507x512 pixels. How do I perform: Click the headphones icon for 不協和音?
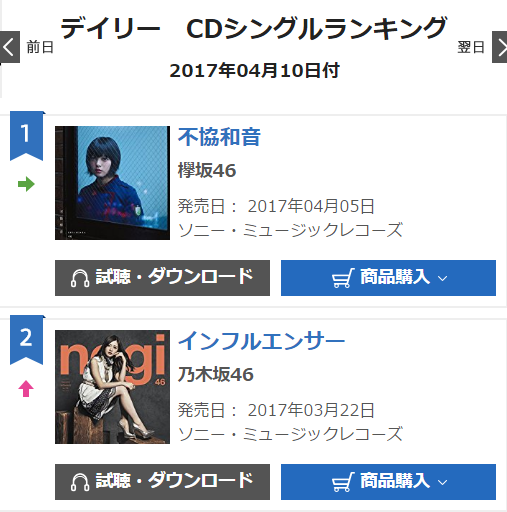[x=80, y=278]
